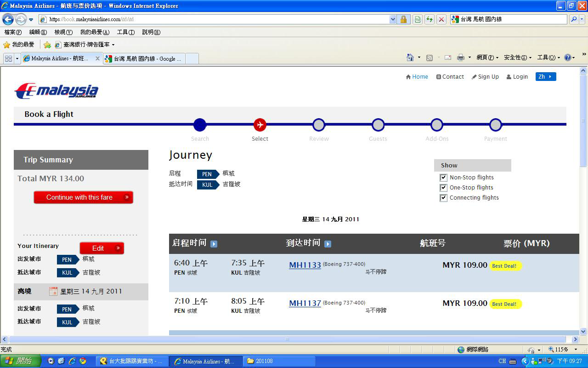Uncheck One-Stop flights checkbox

coord(443,188)
